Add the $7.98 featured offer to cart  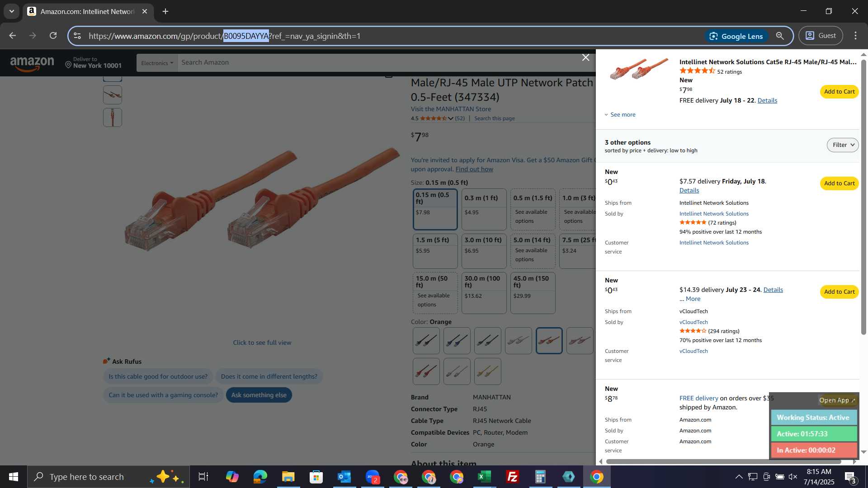pyautogui.click(x=839, y=92)
